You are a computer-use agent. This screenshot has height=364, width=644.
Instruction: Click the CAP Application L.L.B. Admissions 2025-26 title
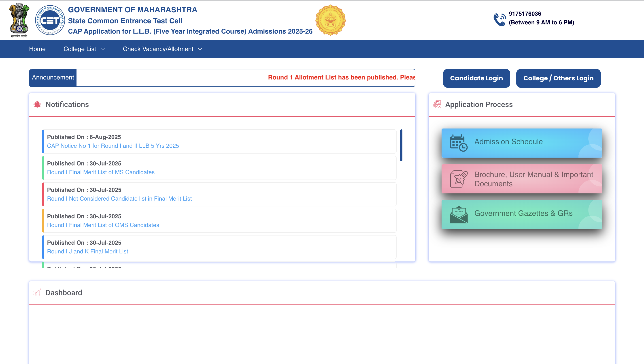click(x=190, y=31)
